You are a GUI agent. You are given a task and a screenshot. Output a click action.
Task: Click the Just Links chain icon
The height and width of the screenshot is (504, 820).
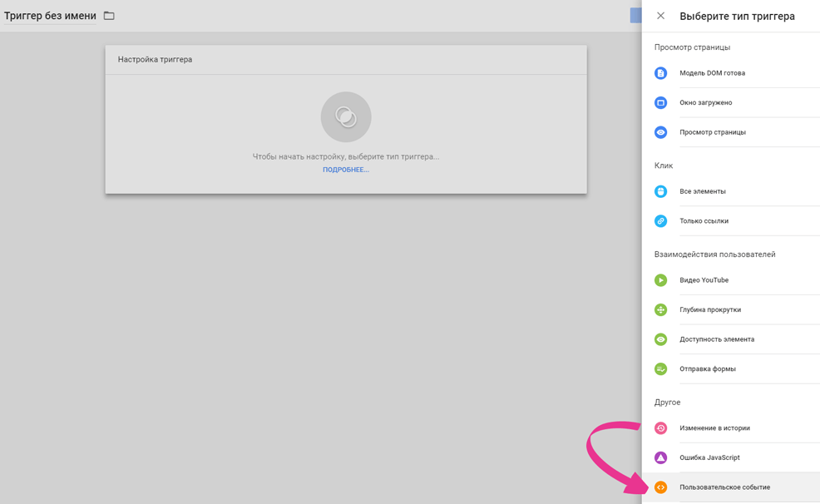tap(660, 221)
